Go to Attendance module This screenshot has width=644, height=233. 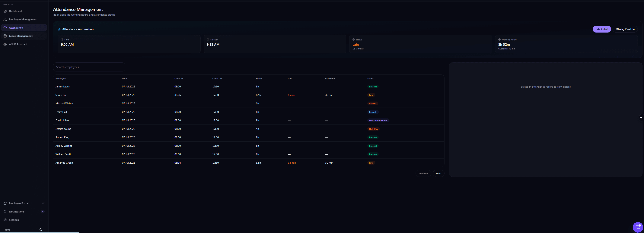(24, 28)
